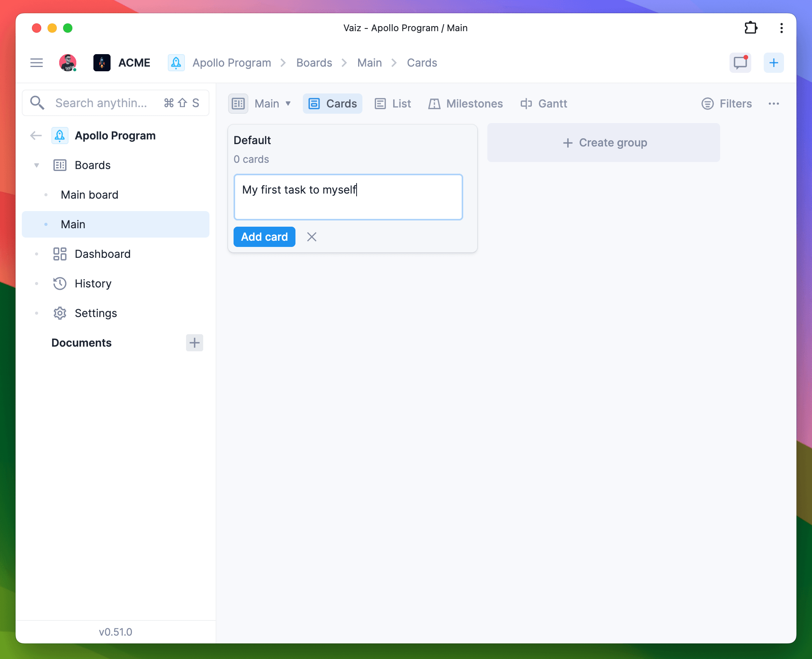The height and width of the screenshot is (659, 812).
Task: Add a new document with the plus icon
Action: 195,343
